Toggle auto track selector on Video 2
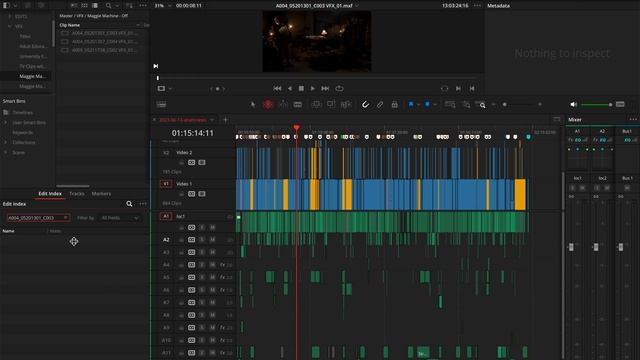The width and height of the screenshot is (640, 360). point(191,162)
